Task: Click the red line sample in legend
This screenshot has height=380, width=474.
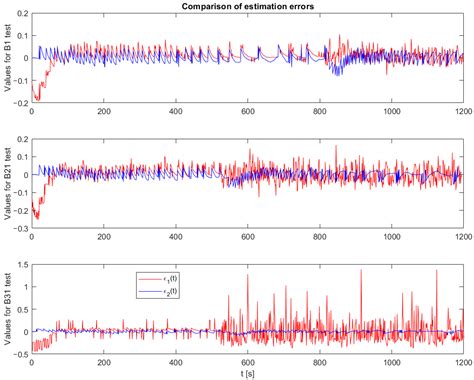Action: click(150, 279)
